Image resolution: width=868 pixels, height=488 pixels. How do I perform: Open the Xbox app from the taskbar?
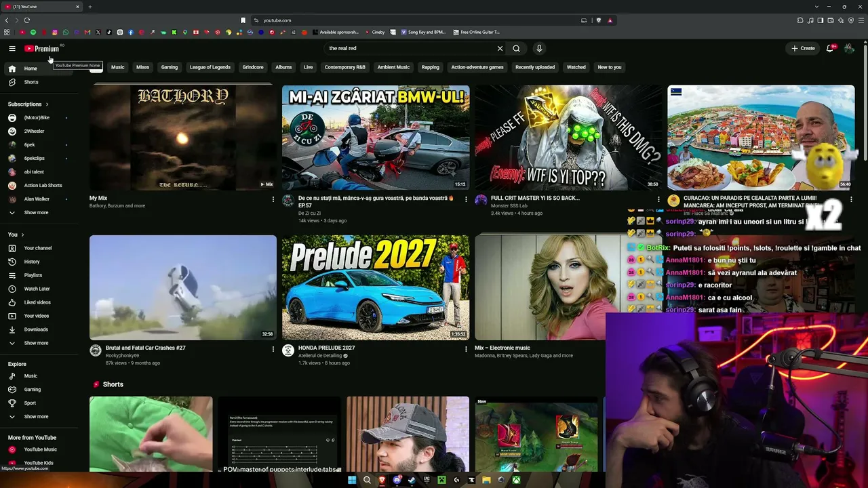pos(516,480)
